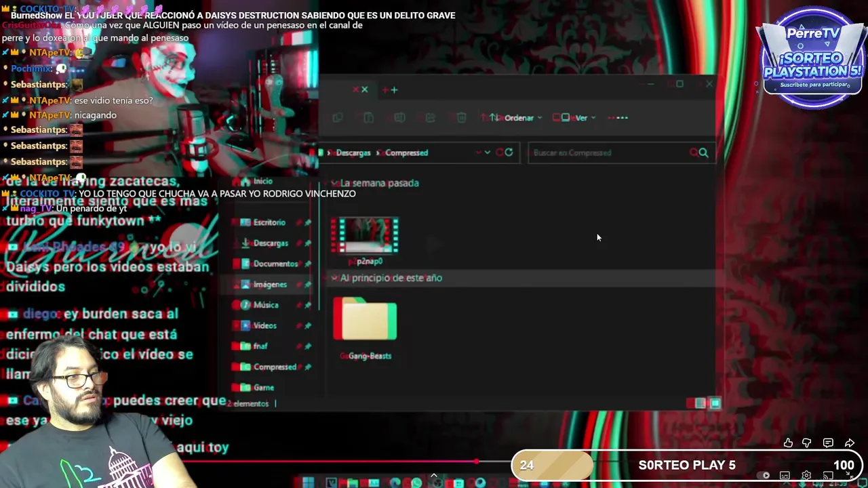Open Edge browser from the taskbar
868x488 pixels.
pos(395,483)
